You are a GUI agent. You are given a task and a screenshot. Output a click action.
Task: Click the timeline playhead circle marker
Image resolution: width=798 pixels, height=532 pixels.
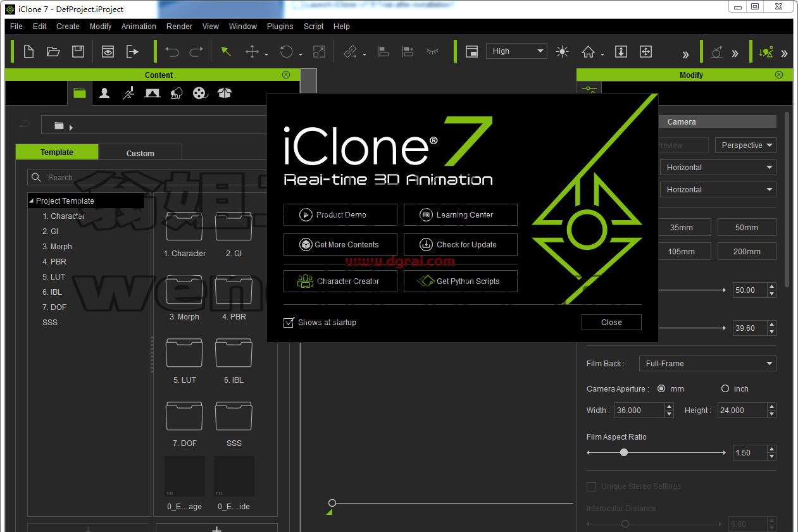coord(332,503)
